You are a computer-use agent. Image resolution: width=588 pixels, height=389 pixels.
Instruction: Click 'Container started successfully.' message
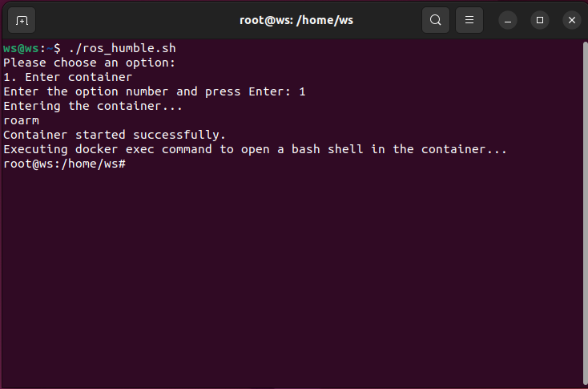point(115,136)
